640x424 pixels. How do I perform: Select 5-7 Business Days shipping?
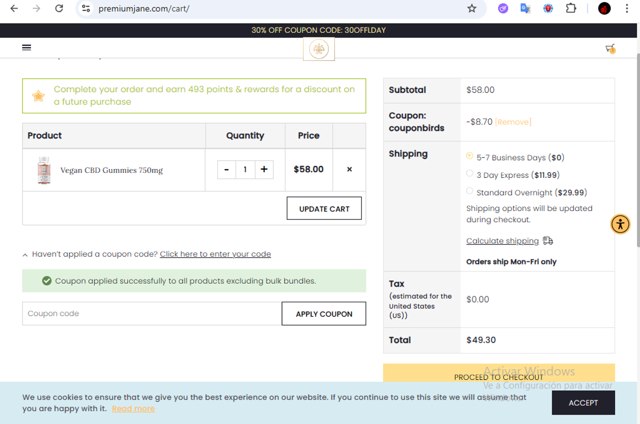469,156
